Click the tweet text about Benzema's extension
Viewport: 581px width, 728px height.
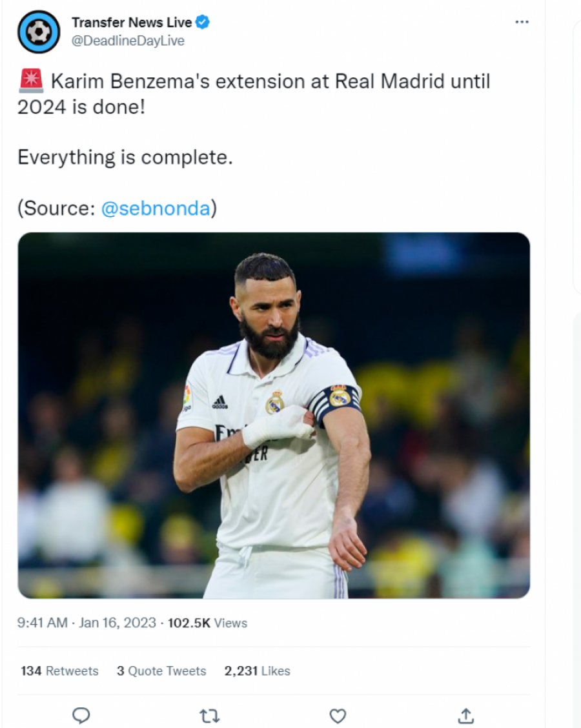[270, 82]
